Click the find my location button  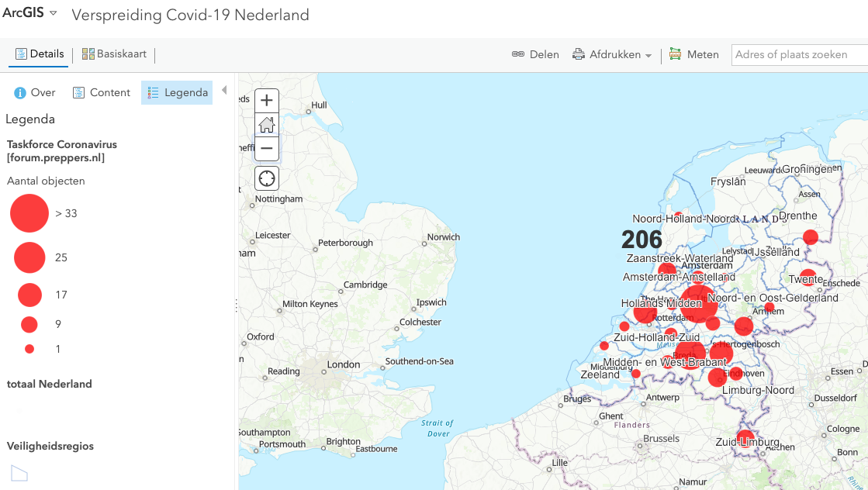(x=267, y=178)
